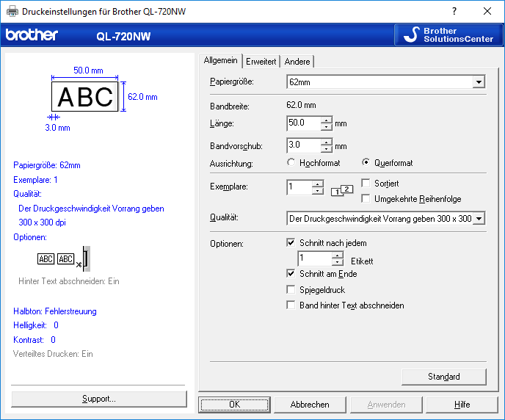Enable Spiegeldruck checkbox
Screen dimensions: 505x420
pos(291,289)
